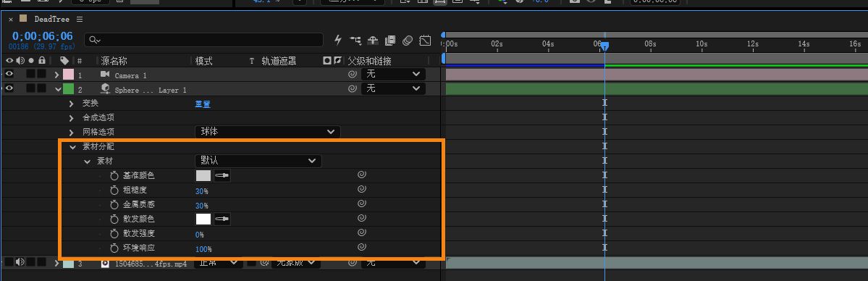Collapse the 素材 subgroup
This screenshot has height=281, width=868.
pyautogui.click(x=87, y=162)
